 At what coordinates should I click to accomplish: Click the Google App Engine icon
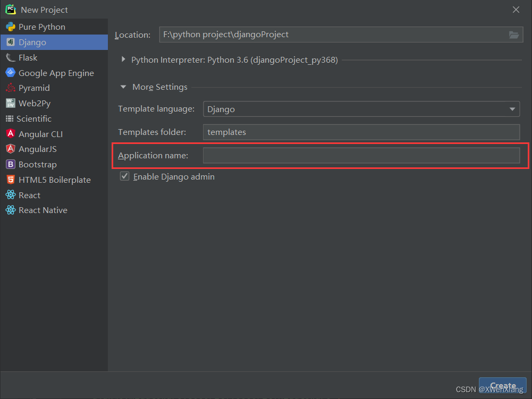[11, 73]
